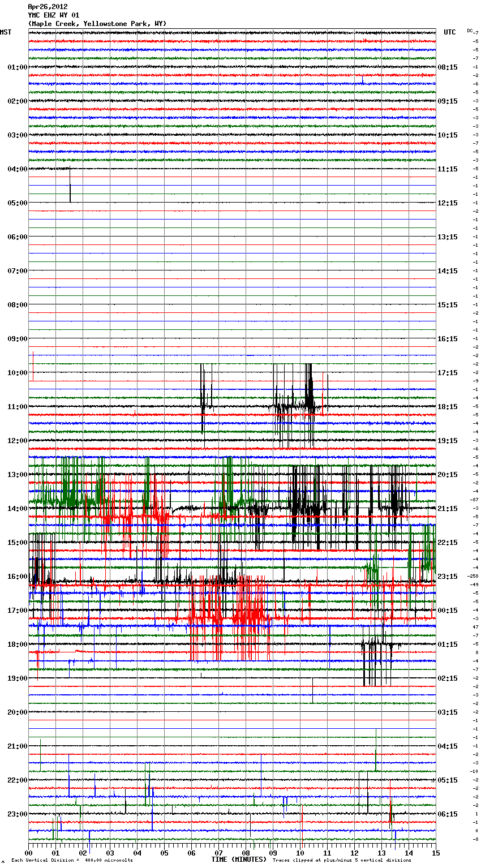Click minute tick label '05' on bottom axis
The width and height of the screenshot is (481, 868).
pos(165,853)
